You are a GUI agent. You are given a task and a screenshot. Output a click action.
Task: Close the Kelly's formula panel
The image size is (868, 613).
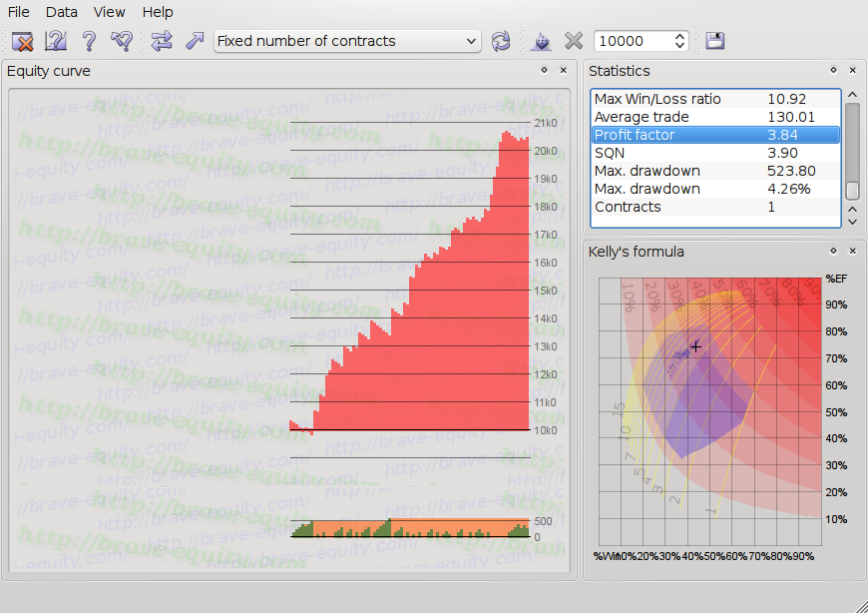852,252
